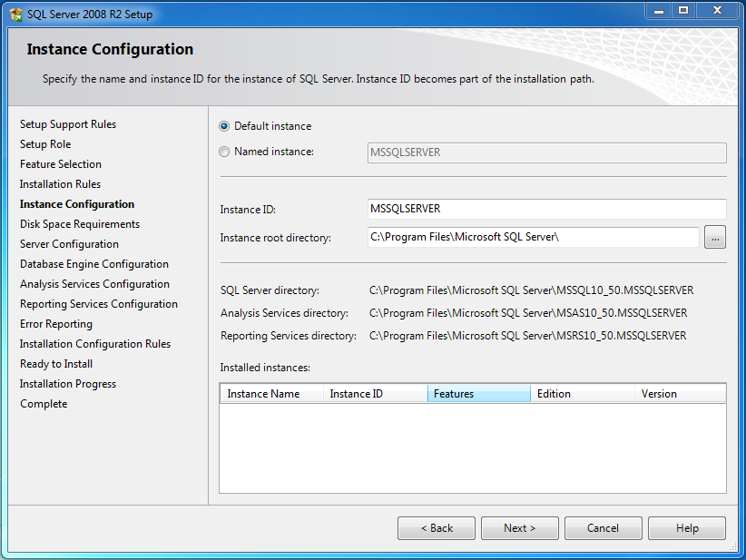
Task: Select Reporting Services Configuration step
Action: pyautogui.click(x=99, y=304)
